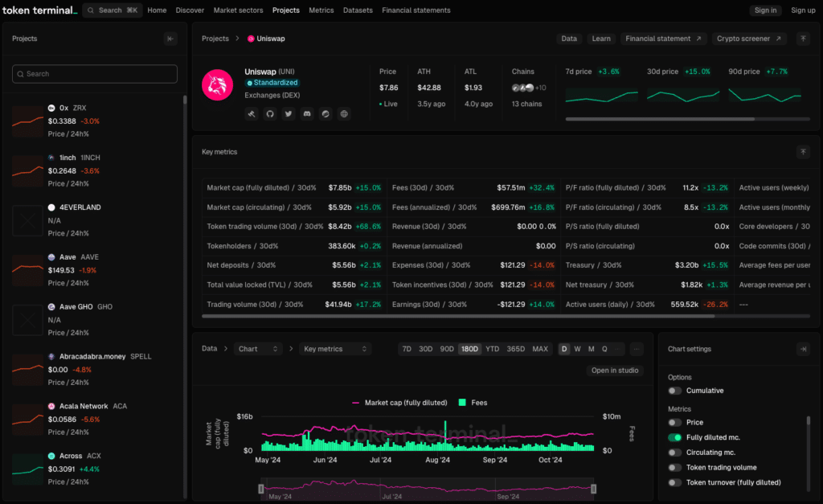
Task: Open the Financial statement external link
Action: pos(663,39)
